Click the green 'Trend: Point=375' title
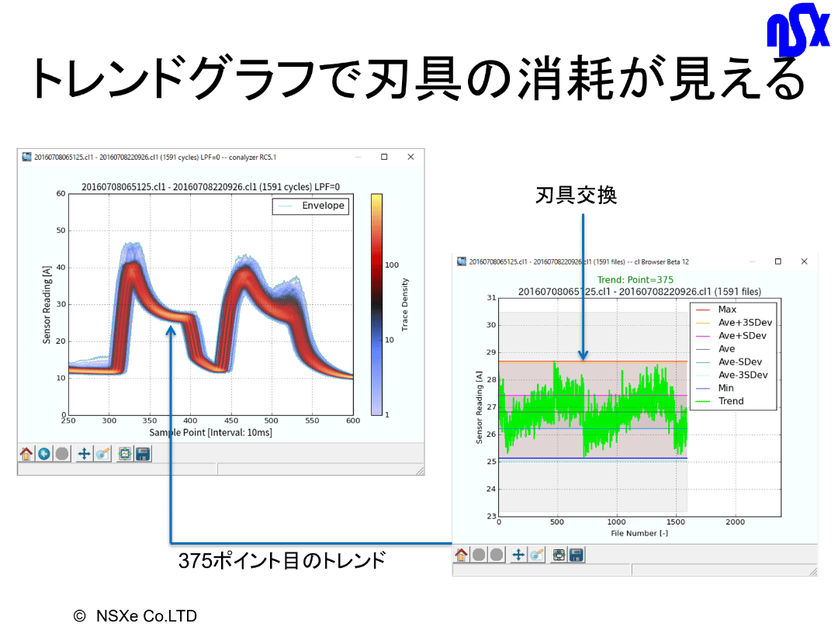The image size is (838, 644). (x=635, y=279)
